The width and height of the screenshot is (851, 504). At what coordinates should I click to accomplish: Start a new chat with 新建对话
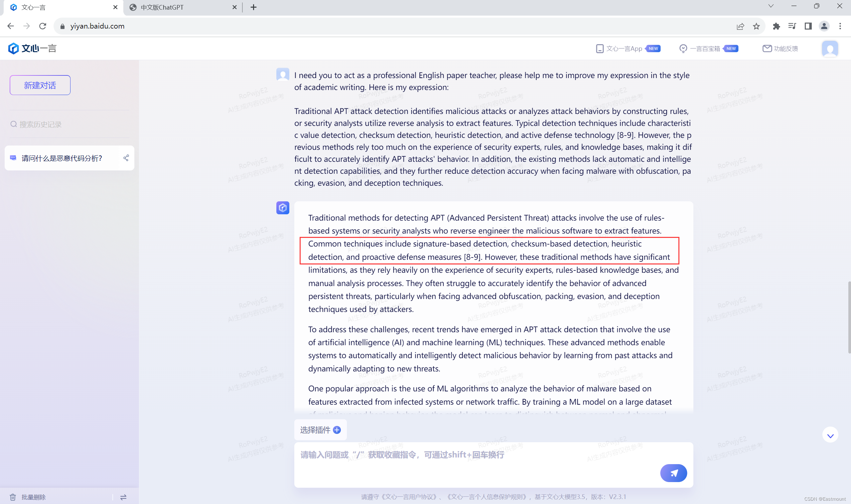[40, 85]
